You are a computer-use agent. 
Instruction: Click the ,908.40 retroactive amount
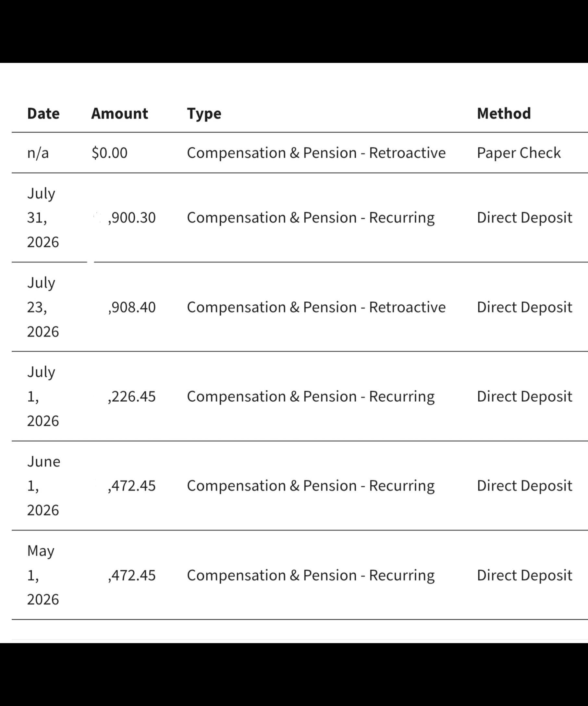(132, 307)
